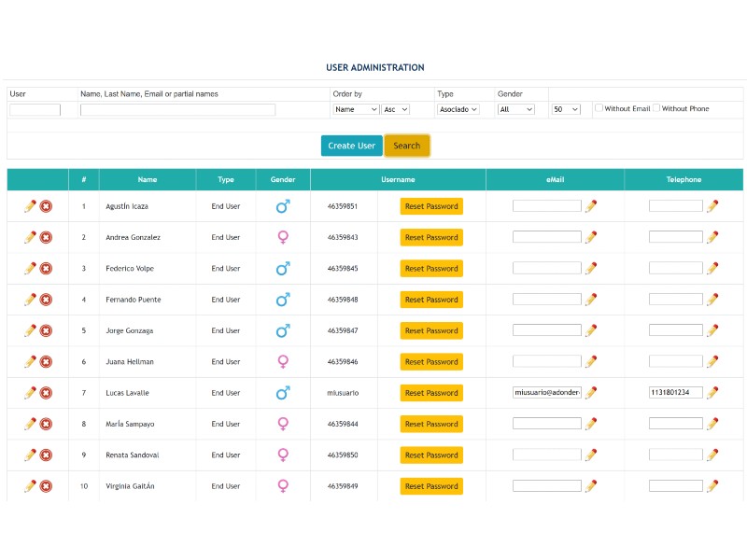This screenshot has height=560, width=747.
Task: Click edit pencil icon for Agustín Icaza
Action: (x=30, y=206)
